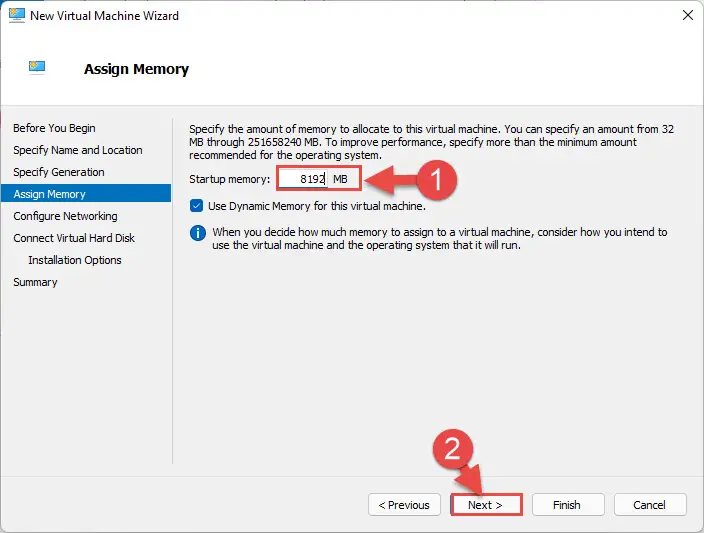Click the Finish button
Screen dimensions: 704x533
[568, 505]
